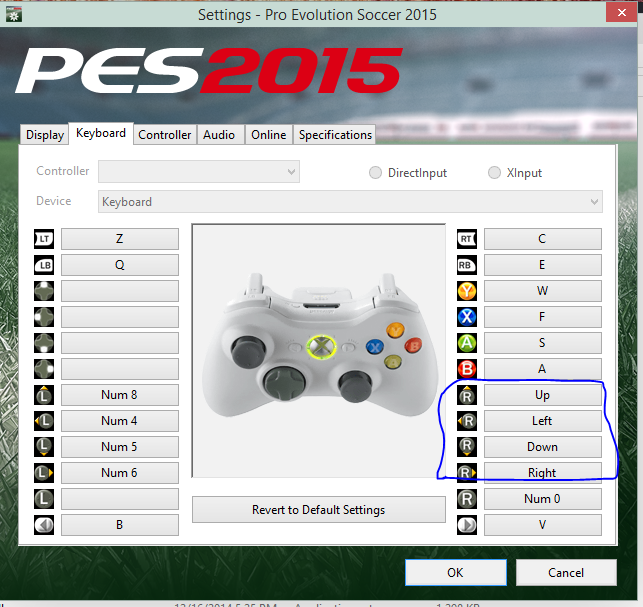The height and width of the screenshot is (607, 643).
Task: Click the right stick right icon
Action: pyautogui.click(x=467, y=473)
